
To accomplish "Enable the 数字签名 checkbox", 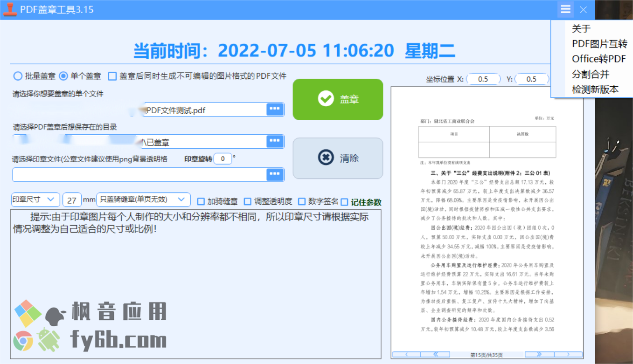I will click(x=302, y=202).
